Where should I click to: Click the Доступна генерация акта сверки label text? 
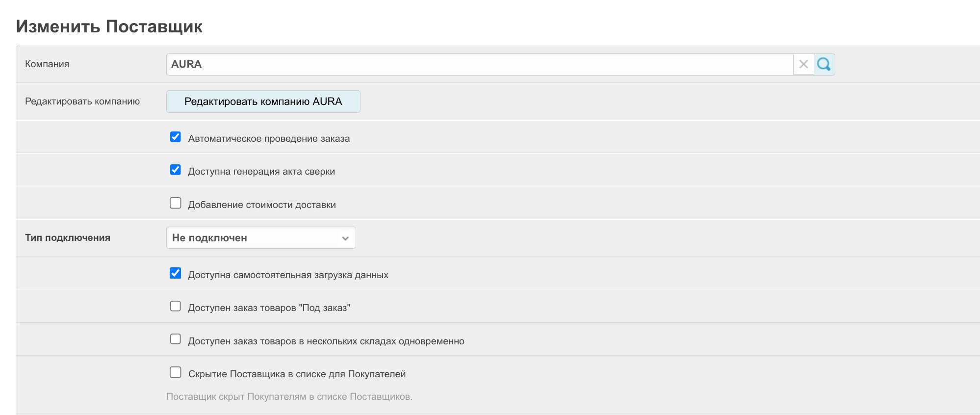(261, 172)
